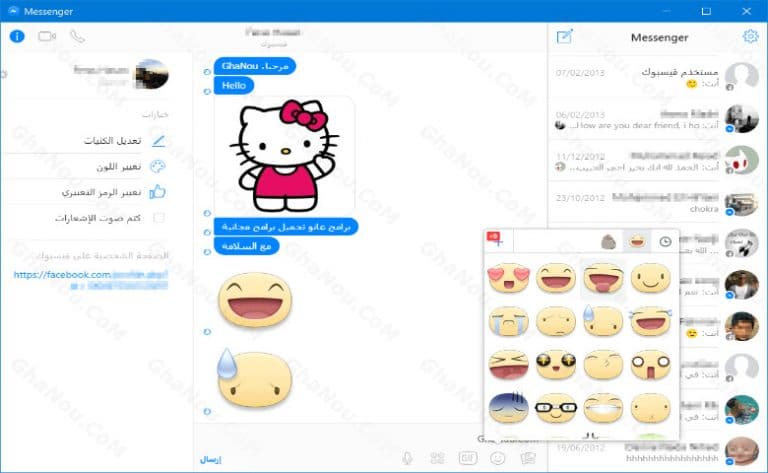768x473 pixels.
Task: Switch to the gray rock sticker pack tab
Action: [608, 241]
